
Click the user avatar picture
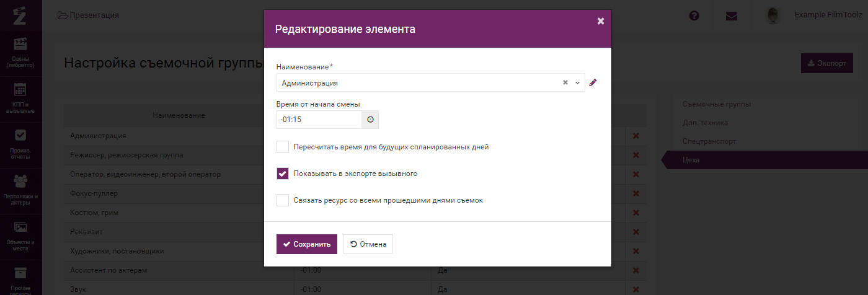click(x=773, y=15)
